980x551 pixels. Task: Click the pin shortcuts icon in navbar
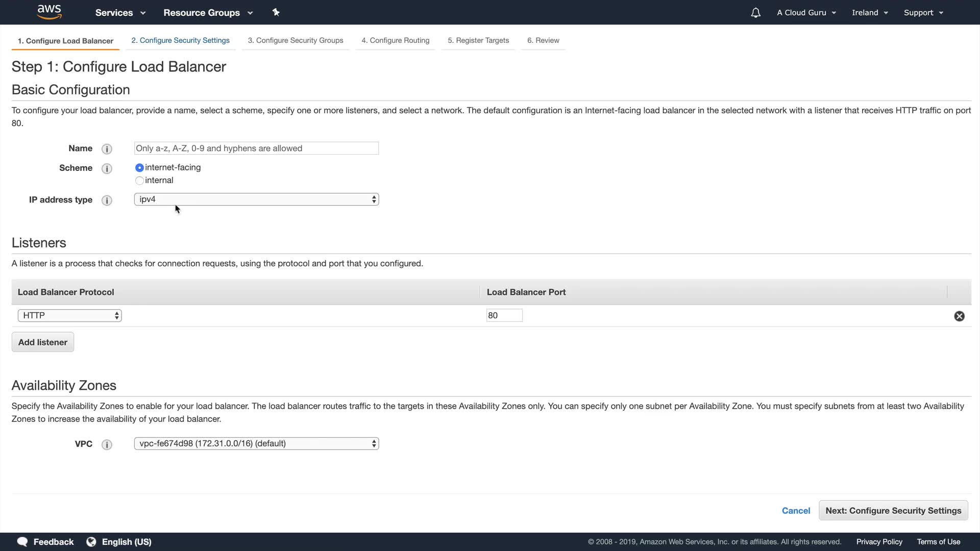point(276,12)
